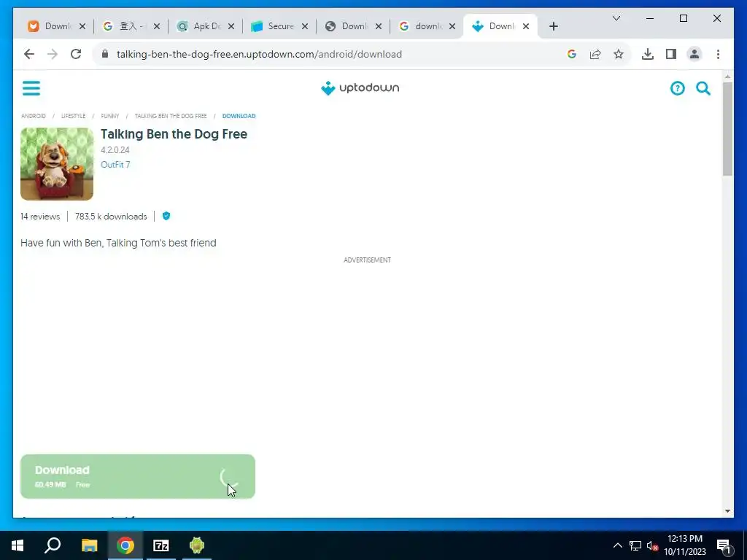The image size is (747, 560).
Task: Click the DOWNLOAD breadcrumb
Action: pos(239,116)
